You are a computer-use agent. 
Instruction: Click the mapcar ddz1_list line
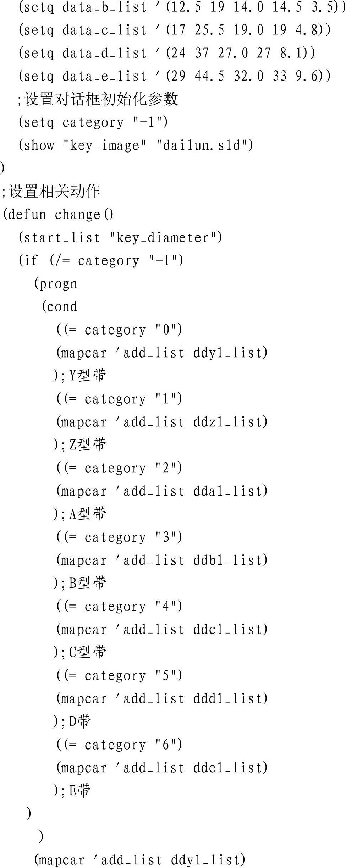(x=162, y=422)
